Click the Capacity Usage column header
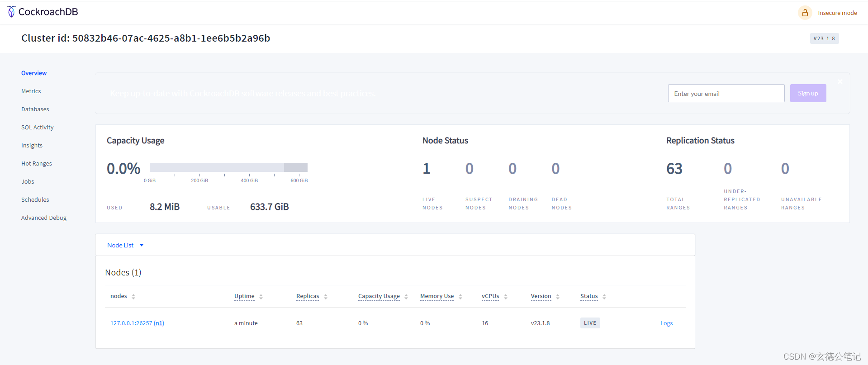This screenshot has height=365, width=868. click(379, 296)
